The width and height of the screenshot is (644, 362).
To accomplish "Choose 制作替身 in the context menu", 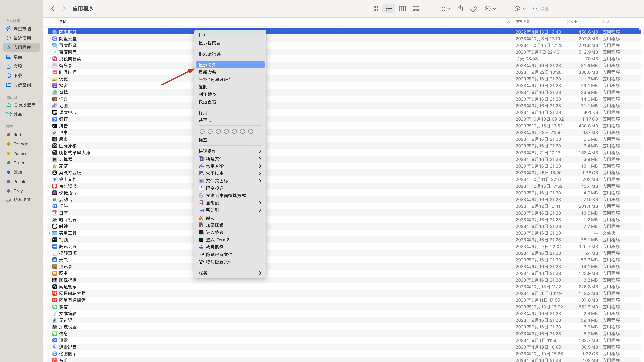I will point(230,94).
